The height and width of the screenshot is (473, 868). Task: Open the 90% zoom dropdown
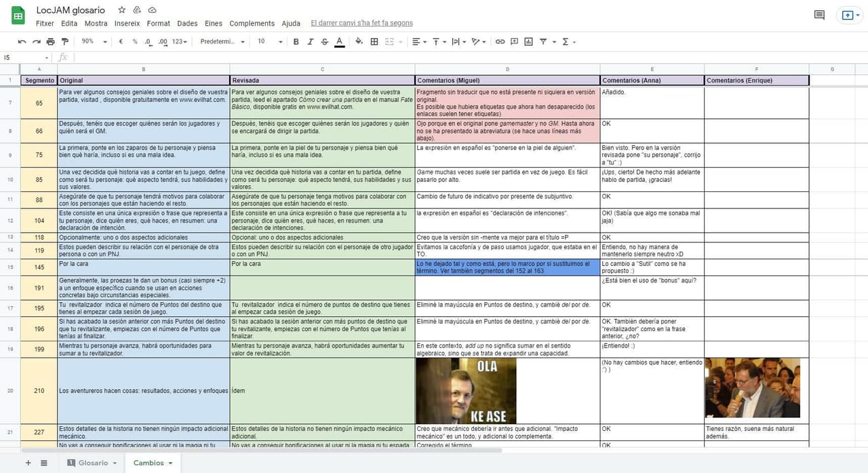94,41
